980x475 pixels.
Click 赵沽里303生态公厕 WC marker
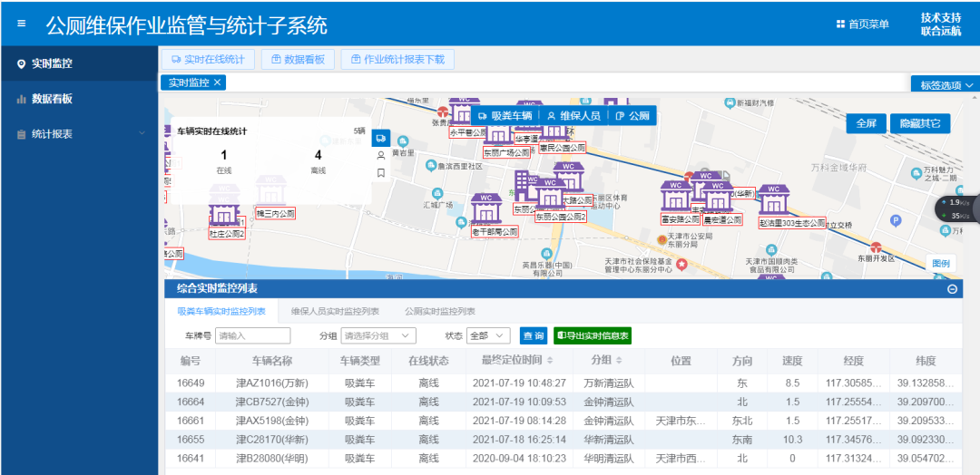click(x=774, y=199)
